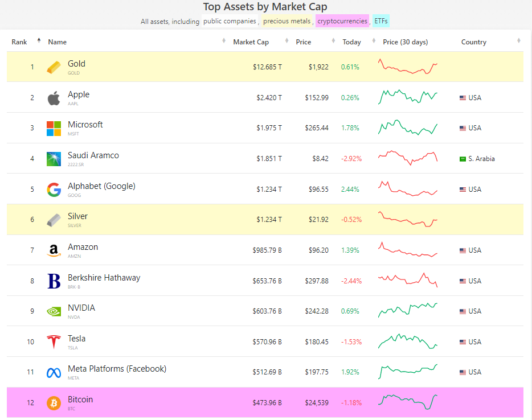Viewport: 532px width, 420px height.
Task: Open the Silver asset page link
Action: 77,216
